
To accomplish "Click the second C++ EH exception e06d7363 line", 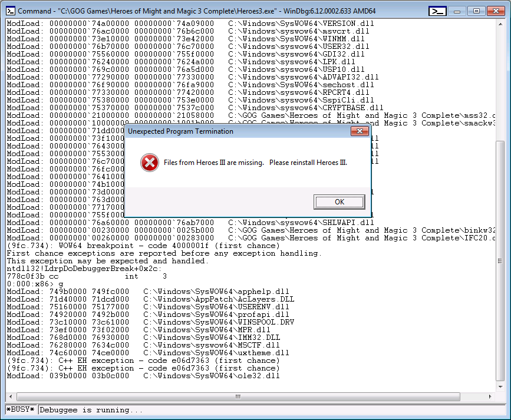I will tap(143, 368).
